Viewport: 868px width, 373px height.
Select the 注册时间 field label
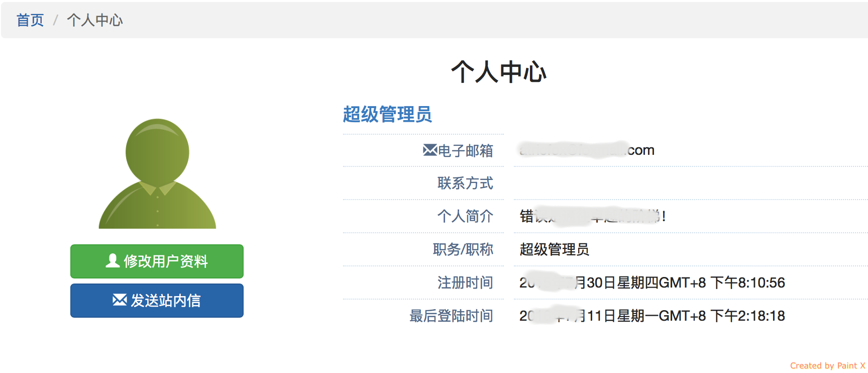(x=465, y=283)
